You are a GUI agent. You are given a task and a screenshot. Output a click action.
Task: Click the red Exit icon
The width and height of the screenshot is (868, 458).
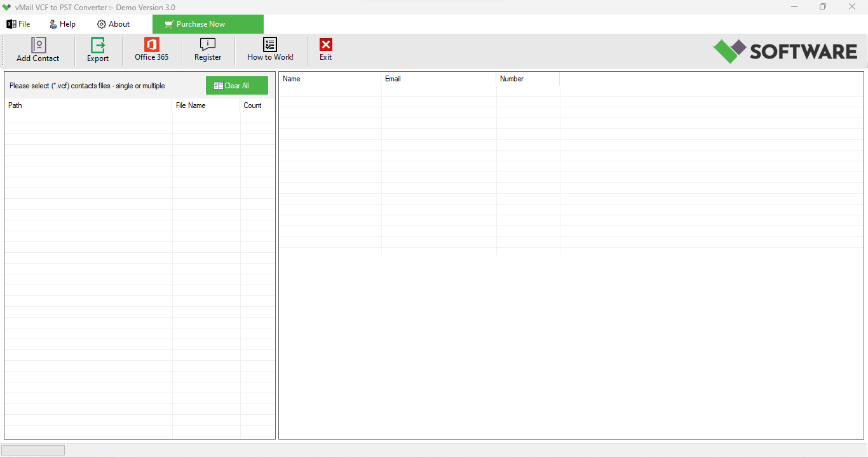point(326,44)
